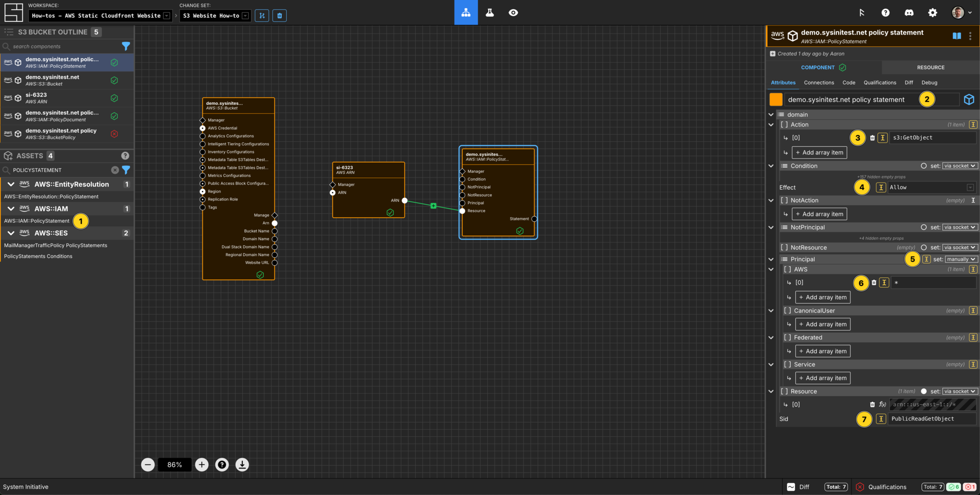Zoom in the diagram
Image resolution: width=980 pixels, height=495 pixels.
point(202,464)
